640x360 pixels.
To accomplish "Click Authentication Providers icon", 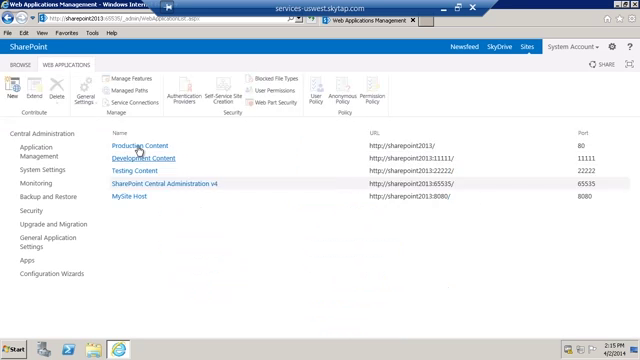I will 184,90.
